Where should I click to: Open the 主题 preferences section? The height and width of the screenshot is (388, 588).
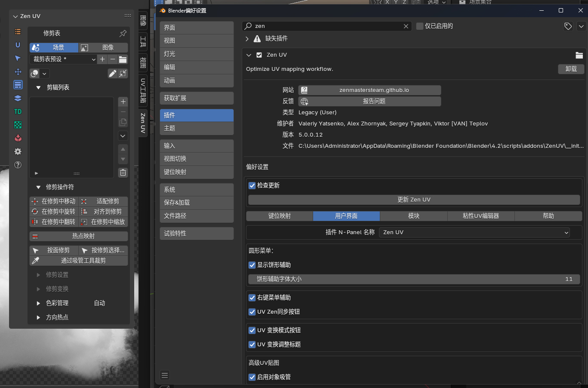(x=197, y=128)
